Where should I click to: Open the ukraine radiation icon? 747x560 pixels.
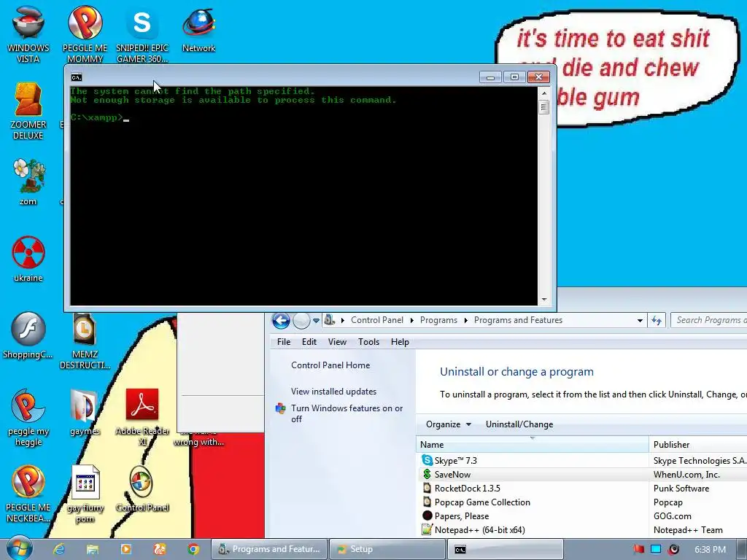point(28,259)
